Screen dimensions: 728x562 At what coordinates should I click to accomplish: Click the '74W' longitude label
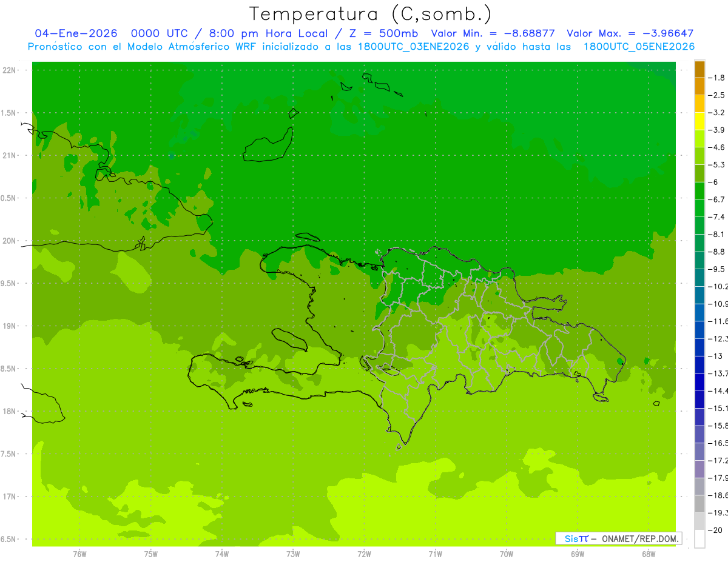[222, 554]
